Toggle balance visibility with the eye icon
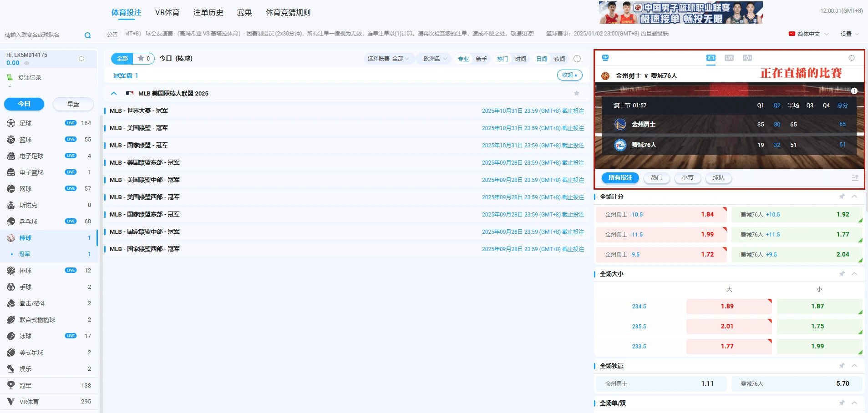Screen dimensions: 868x413 26,63
